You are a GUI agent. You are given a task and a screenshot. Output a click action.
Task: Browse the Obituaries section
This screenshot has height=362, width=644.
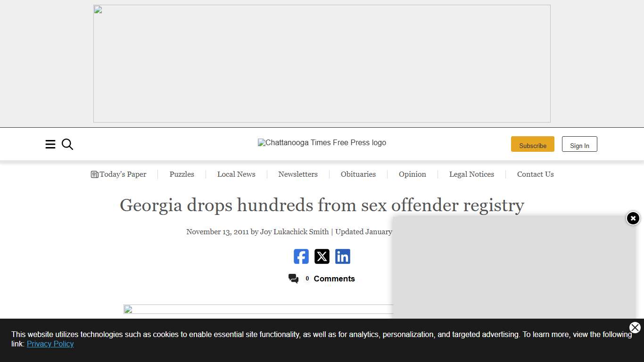(x=358, y=174)
